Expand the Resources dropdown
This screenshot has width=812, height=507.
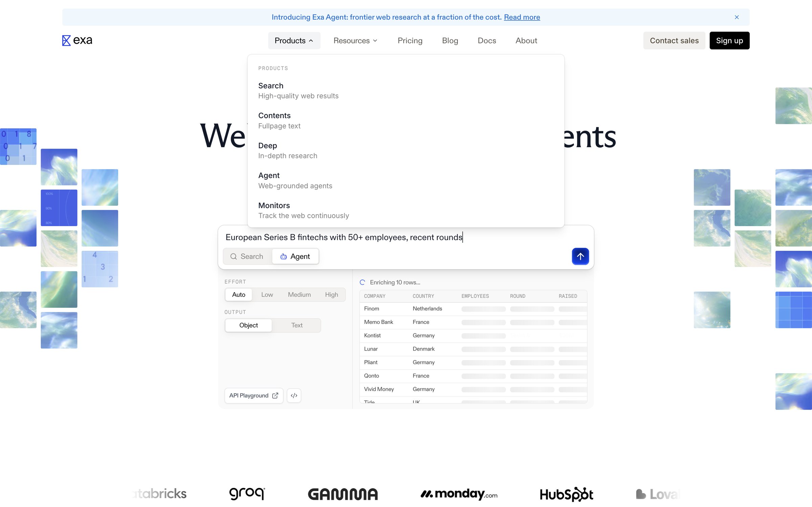click(355, 41)
